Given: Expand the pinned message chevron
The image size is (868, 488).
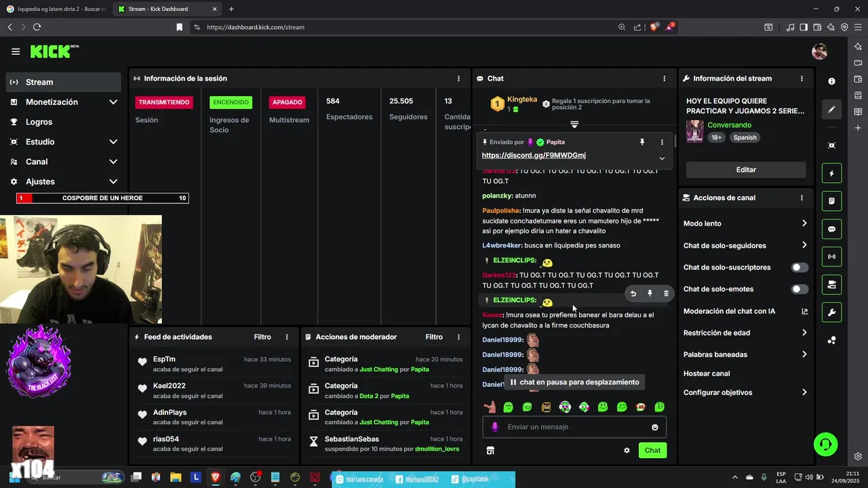Looking at the screenshot, I should point(662,159).
